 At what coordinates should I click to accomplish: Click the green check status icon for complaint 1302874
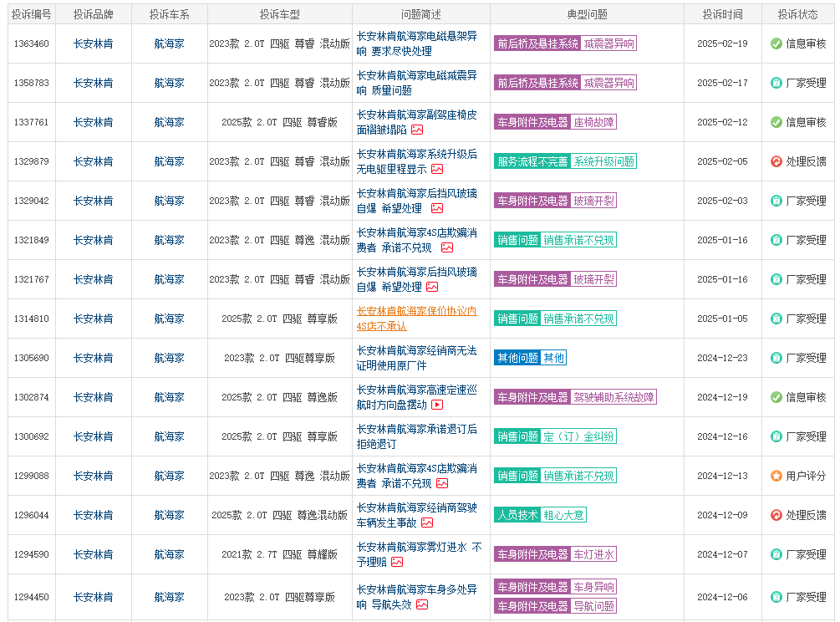[x=776, y=397]
